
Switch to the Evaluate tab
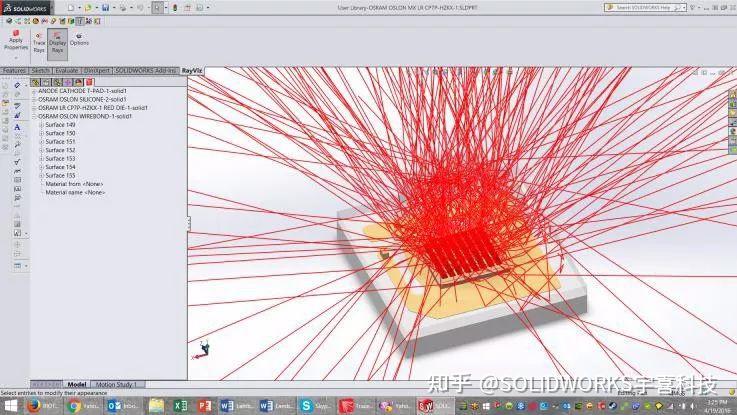tap(67, 70)
